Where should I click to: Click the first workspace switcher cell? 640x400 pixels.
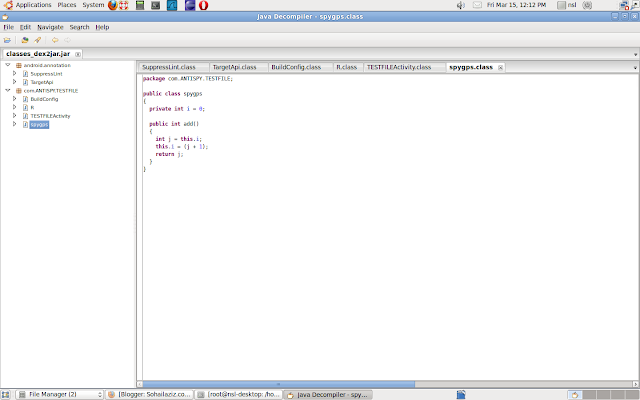click(x=575, y=395)
